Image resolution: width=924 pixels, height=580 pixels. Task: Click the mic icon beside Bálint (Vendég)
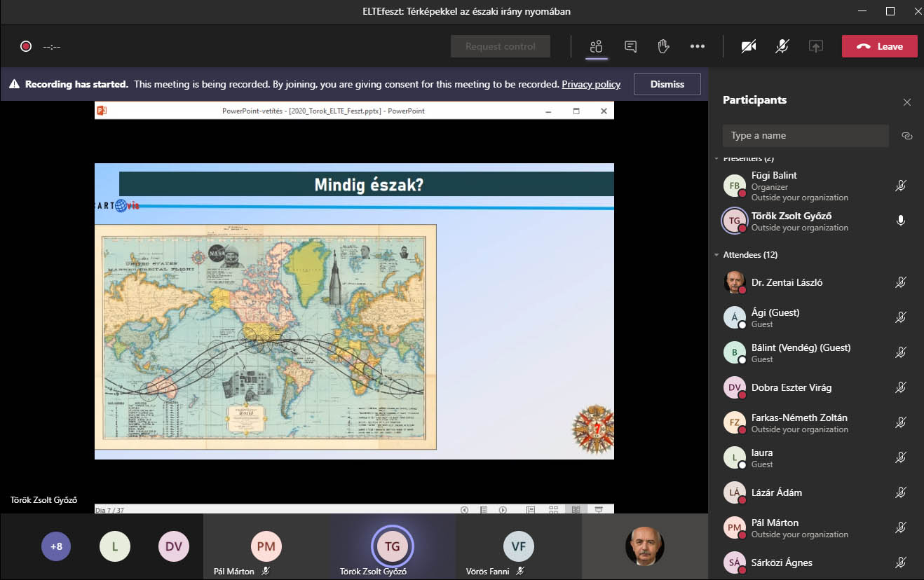point(901,352)
